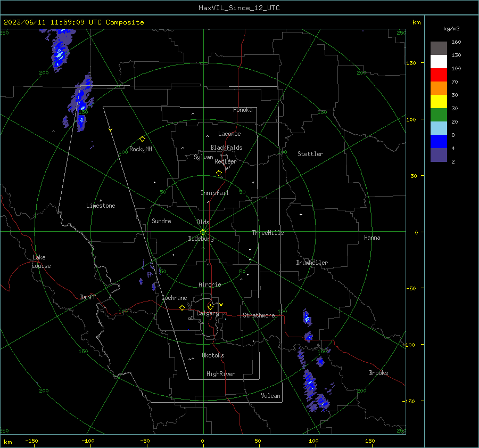Click the Blackfalds map label
Image resolution: width=479 pixels, height=448 pixels.
pyautogui.click(x=226, y=148)
